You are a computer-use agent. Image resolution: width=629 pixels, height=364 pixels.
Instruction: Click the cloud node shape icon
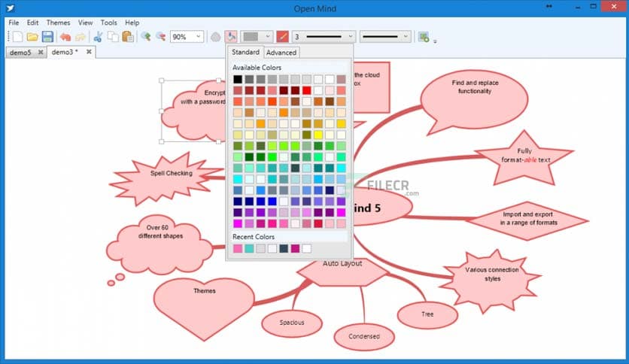click(x=215, y=38)
